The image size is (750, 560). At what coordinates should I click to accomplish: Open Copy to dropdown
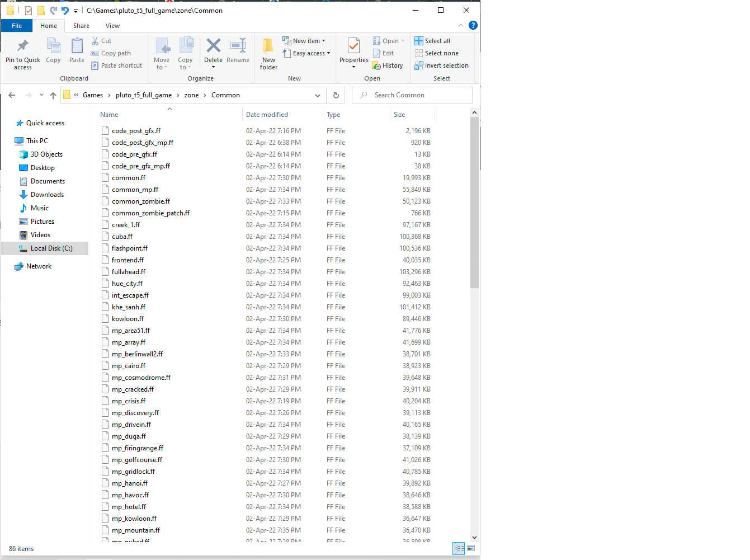pyautogui.click(x=185, y=54)
